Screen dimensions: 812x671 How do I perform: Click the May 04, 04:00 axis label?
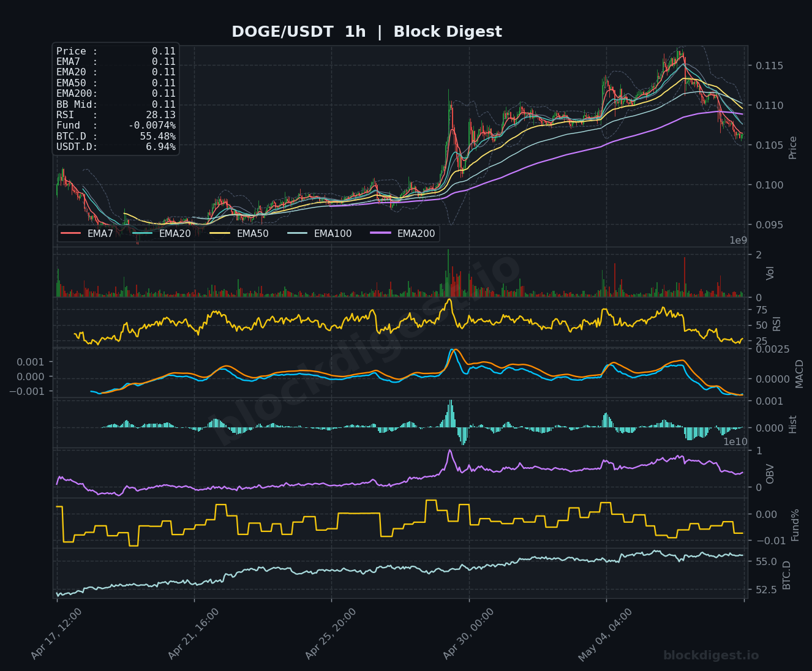click(x=605, y=635)
